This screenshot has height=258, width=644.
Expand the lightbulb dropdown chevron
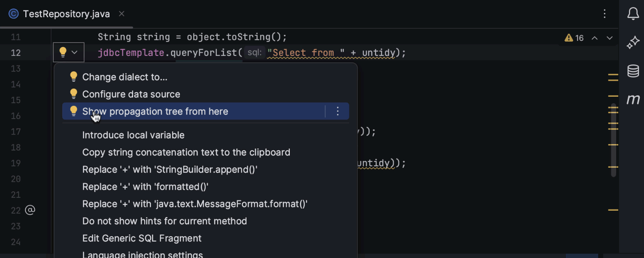pos(74,52)
